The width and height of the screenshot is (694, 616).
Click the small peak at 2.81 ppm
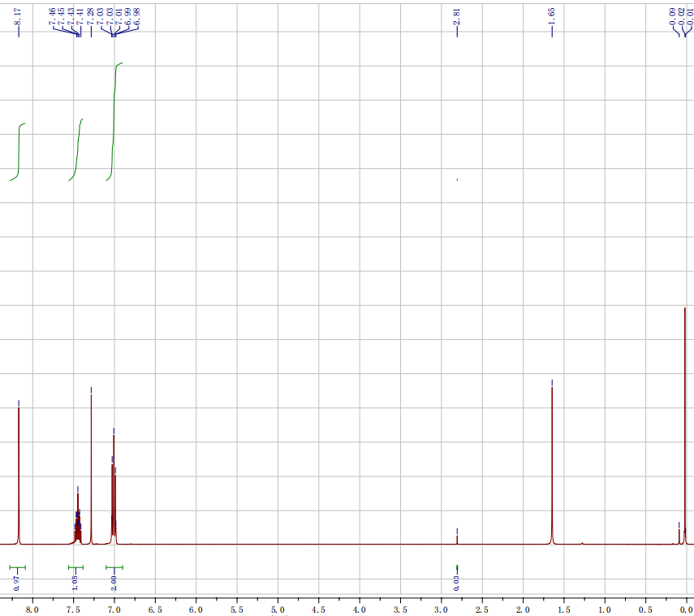click(x=457, y=537)
